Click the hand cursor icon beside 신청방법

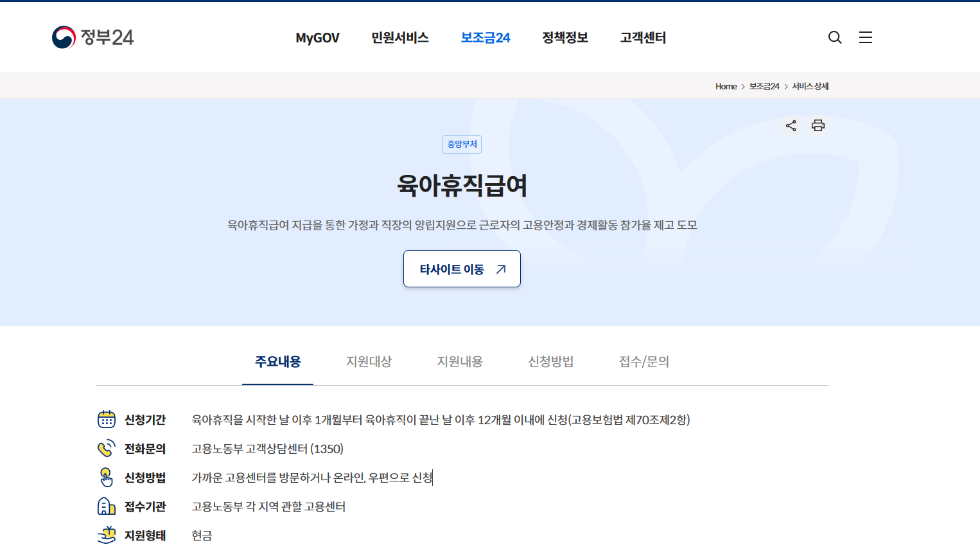pyautogui.click(x=106, y=478)
